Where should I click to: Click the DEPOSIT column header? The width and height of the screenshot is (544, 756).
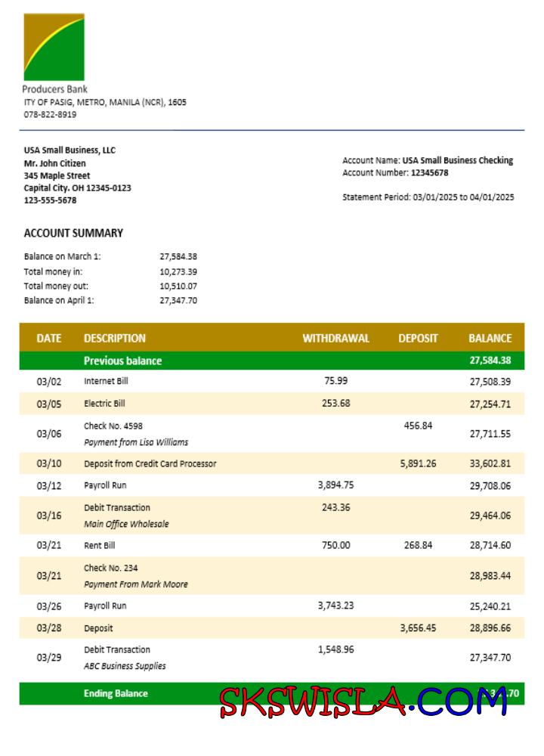click(x=418, y=338)
